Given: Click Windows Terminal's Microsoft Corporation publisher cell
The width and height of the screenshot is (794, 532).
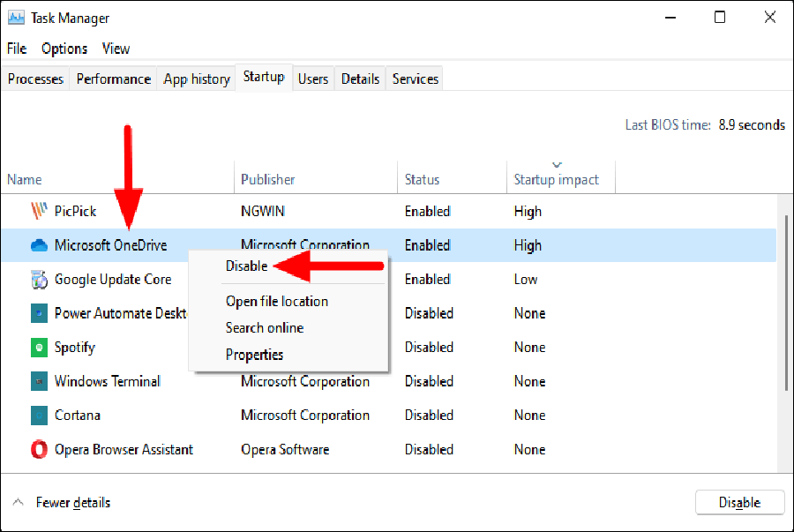Looking at the screenshot, I should point(305,381).
